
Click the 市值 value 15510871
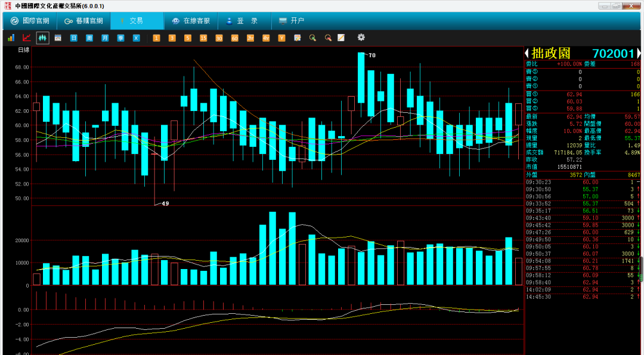click(x=569, y=167)
